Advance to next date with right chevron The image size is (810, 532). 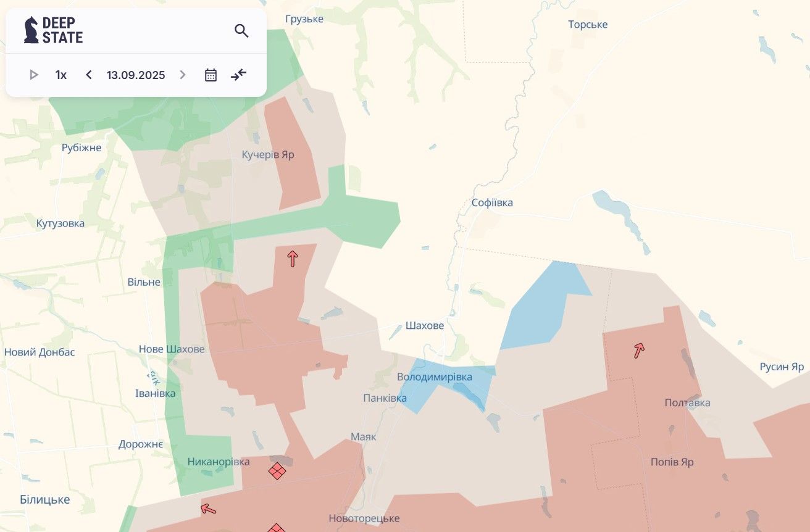click(182, 75)
